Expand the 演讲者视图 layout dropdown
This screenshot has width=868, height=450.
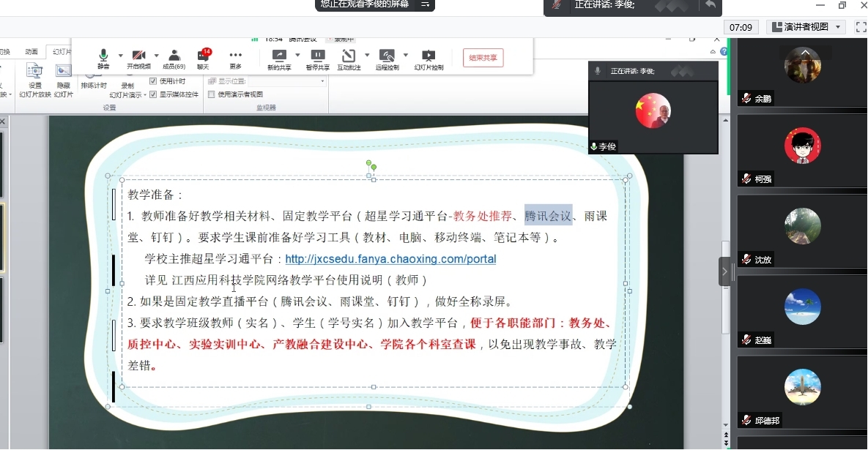pyautogui.click(x=839, y=27)
